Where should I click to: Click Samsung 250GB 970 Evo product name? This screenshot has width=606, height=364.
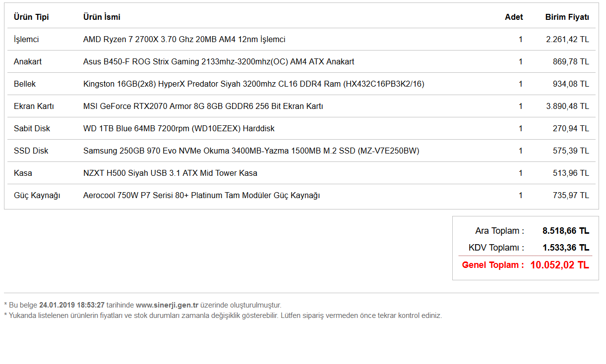point(251,151)
